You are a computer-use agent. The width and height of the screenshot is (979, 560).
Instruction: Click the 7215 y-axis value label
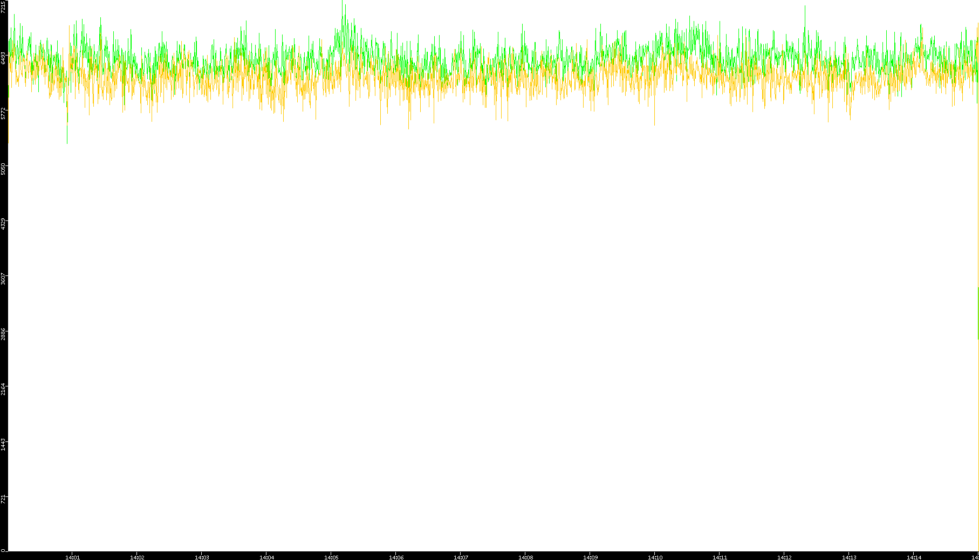point(3,7)
